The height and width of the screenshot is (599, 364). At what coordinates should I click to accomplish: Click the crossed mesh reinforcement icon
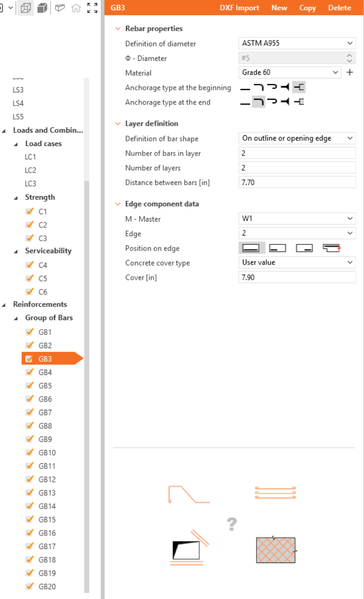point(276,550)
